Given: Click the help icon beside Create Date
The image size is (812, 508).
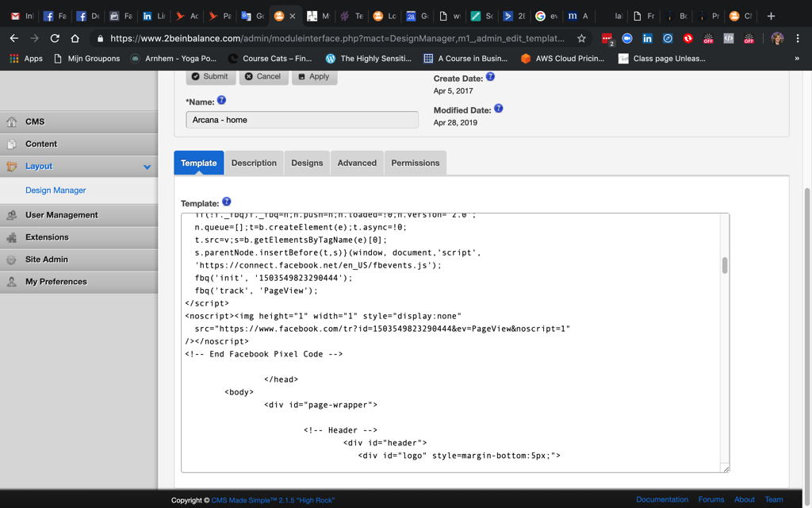Looking at the screenshot, I should (490, 77).
